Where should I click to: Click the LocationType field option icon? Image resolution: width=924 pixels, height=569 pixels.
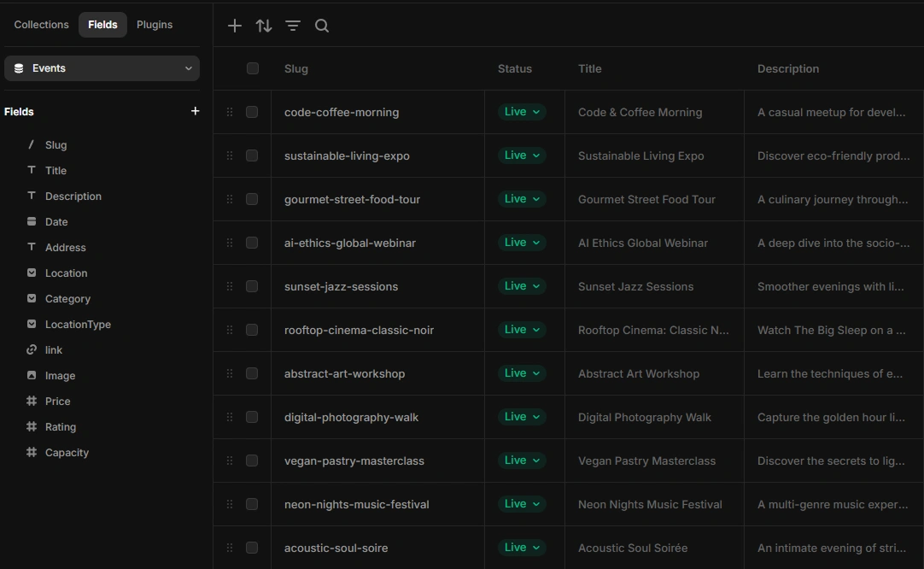[x=32, y=324]
